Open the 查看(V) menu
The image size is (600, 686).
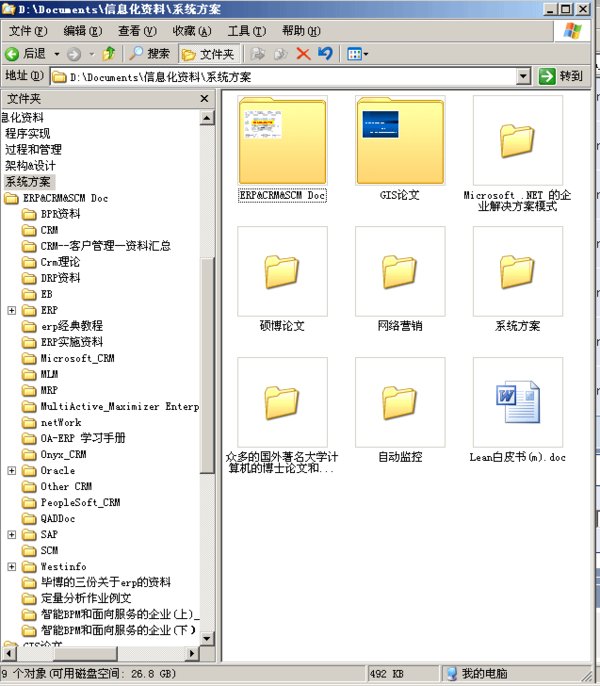[x=136, y=31]
